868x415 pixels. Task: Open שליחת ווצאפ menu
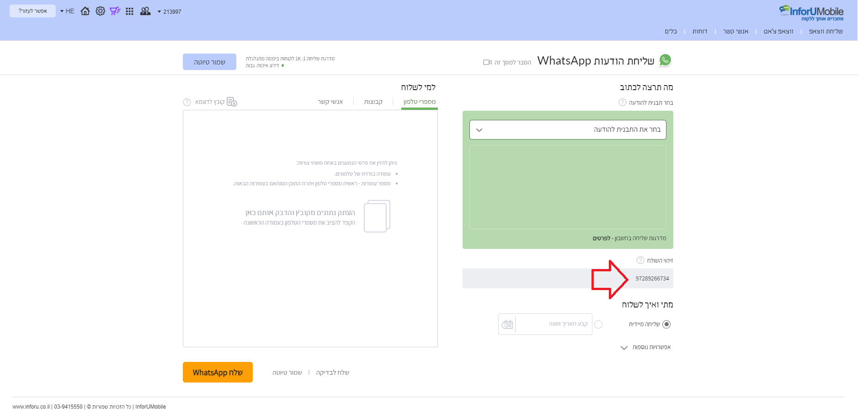pos(825,31)
